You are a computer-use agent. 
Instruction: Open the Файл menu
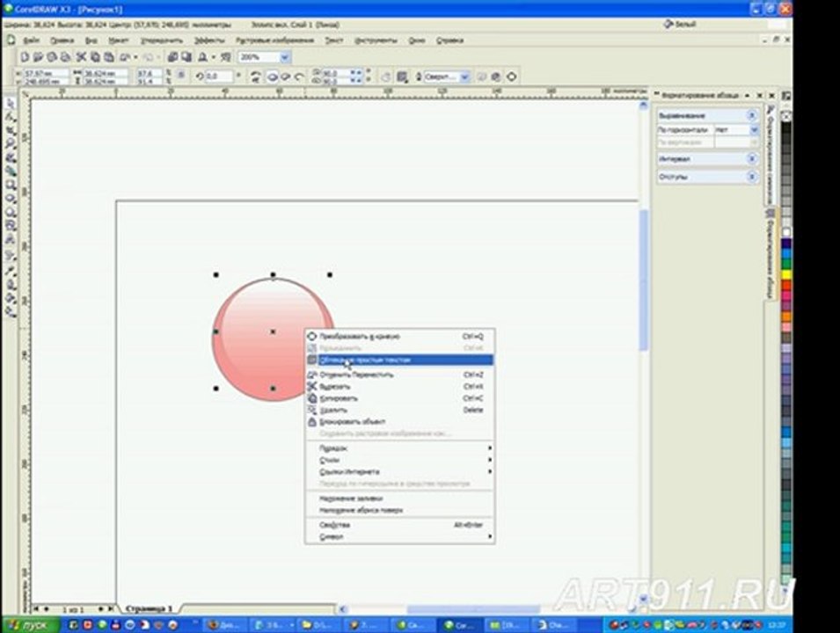click(31, 40)
